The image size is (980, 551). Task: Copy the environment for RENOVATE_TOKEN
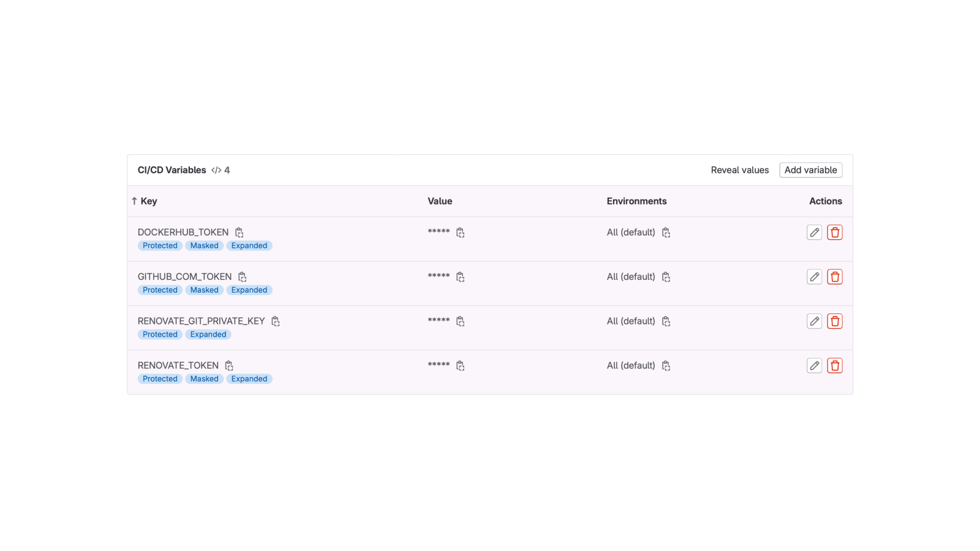666,365
